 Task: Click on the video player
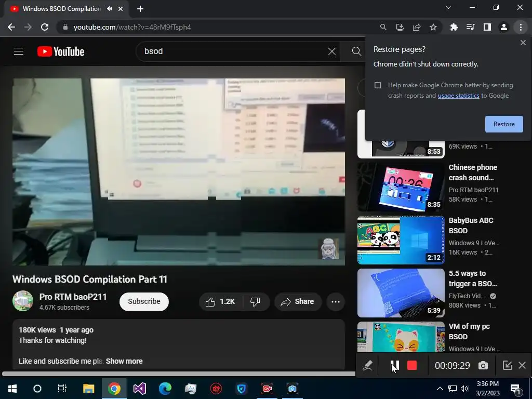(x=179, y=172)
